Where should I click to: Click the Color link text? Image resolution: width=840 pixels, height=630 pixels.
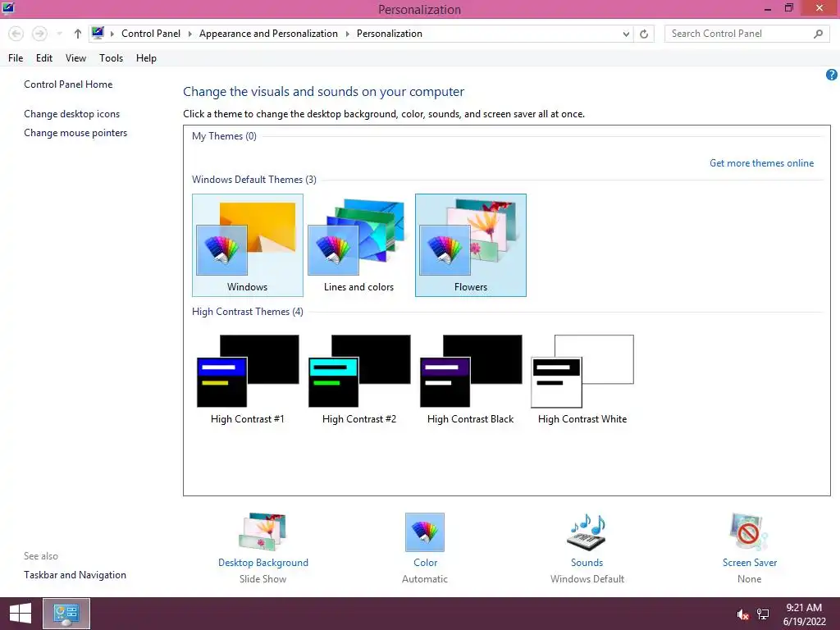426,563
